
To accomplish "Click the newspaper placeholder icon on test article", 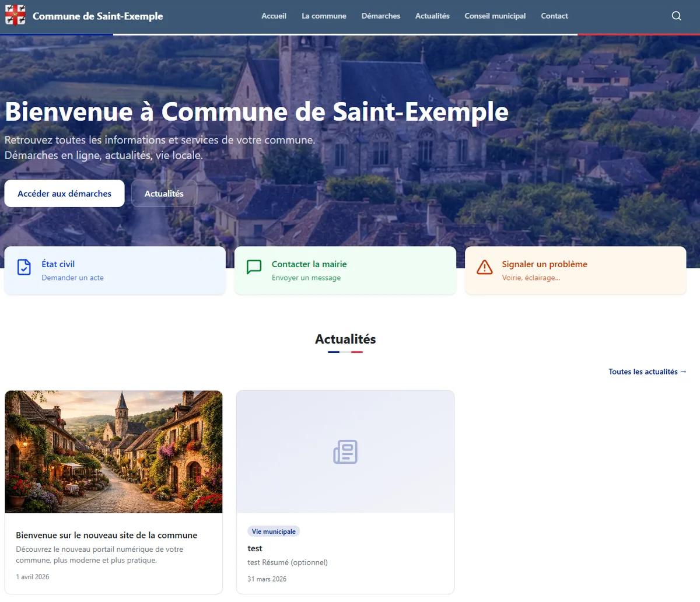I will 345,452.
